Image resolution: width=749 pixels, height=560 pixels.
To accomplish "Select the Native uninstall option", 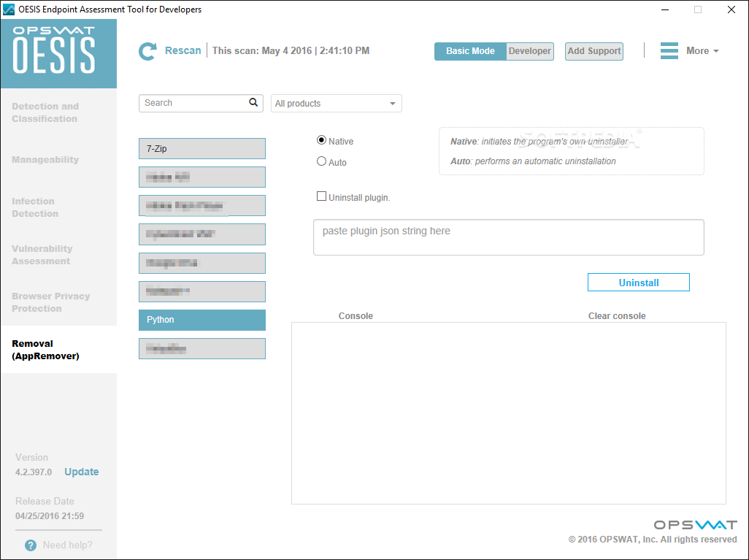I will tap(321, 140).
